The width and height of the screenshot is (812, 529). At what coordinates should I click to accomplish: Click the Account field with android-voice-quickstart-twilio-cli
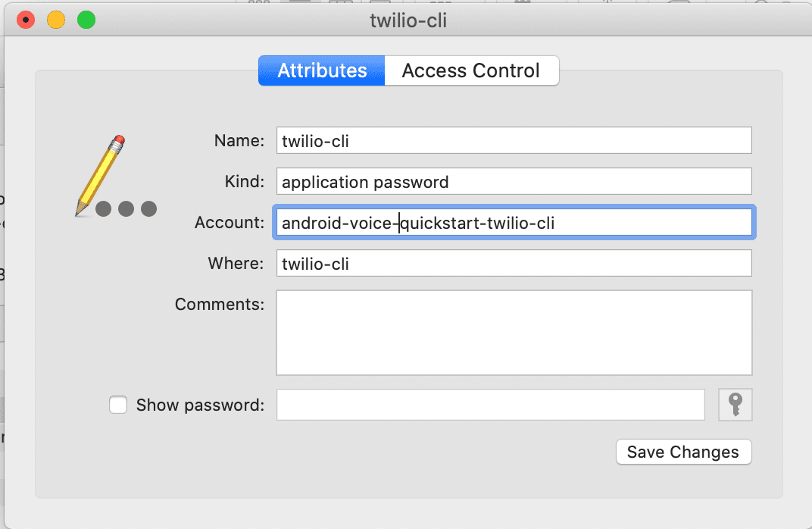tap(514, 222)
